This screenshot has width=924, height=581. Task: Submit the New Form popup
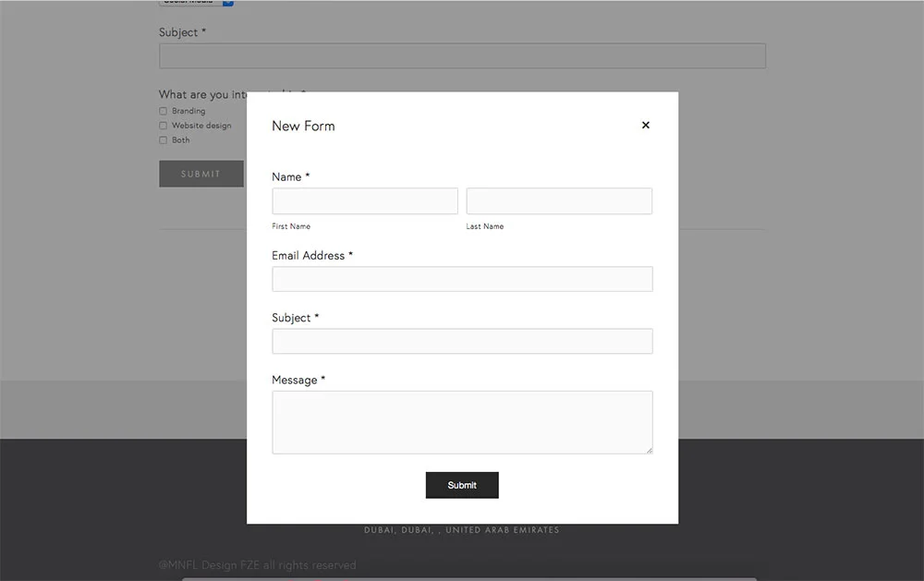pos(462,485)
